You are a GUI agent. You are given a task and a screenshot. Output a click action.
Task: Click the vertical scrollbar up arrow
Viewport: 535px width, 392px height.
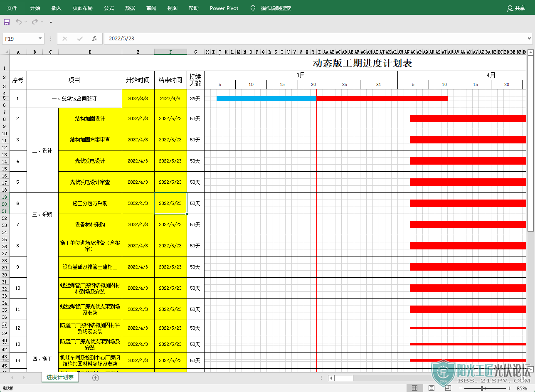pos(530,52)
